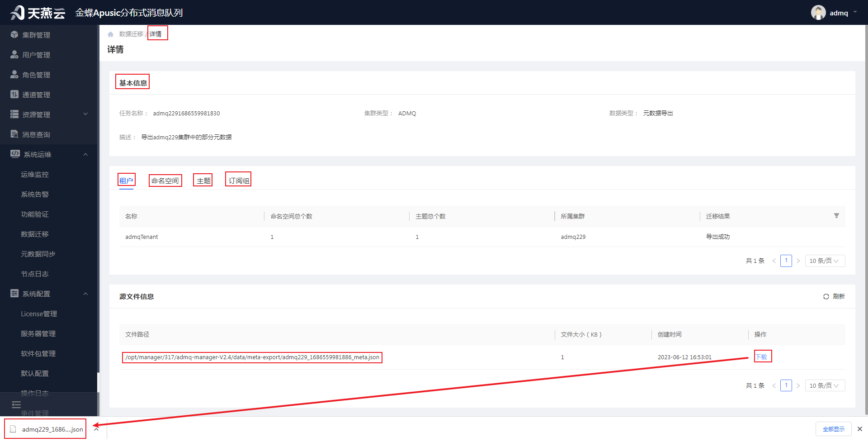The width and height of the screenshot is (868, 442).
Task: Open 功能验证 in sidebar
Action: click(35, 214)
